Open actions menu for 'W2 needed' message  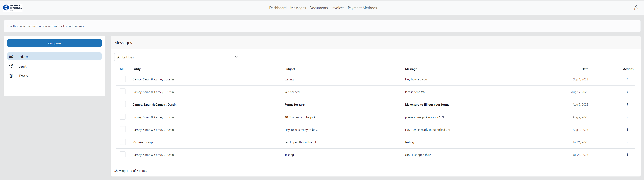click(628, 92)
